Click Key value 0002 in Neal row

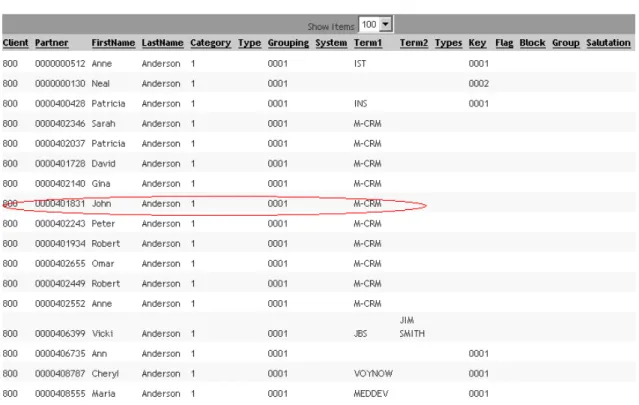pos(478,84)
